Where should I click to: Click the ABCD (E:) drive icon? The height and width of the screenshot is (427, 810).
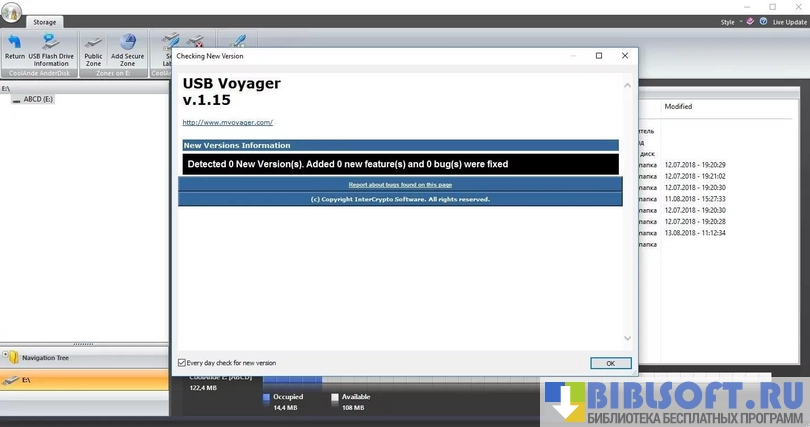point(15,99)
